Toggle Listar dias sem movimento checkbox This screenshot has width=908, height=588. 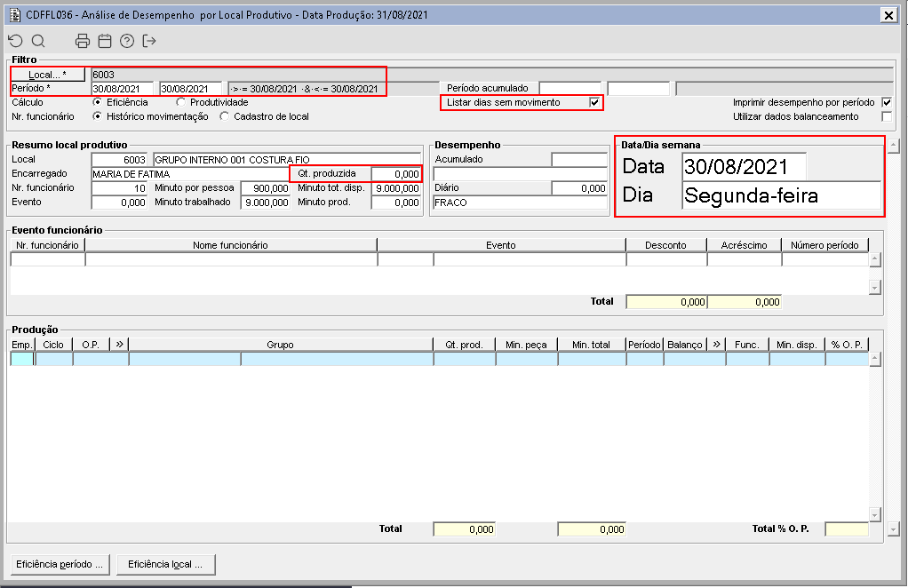tap(594, 102)
